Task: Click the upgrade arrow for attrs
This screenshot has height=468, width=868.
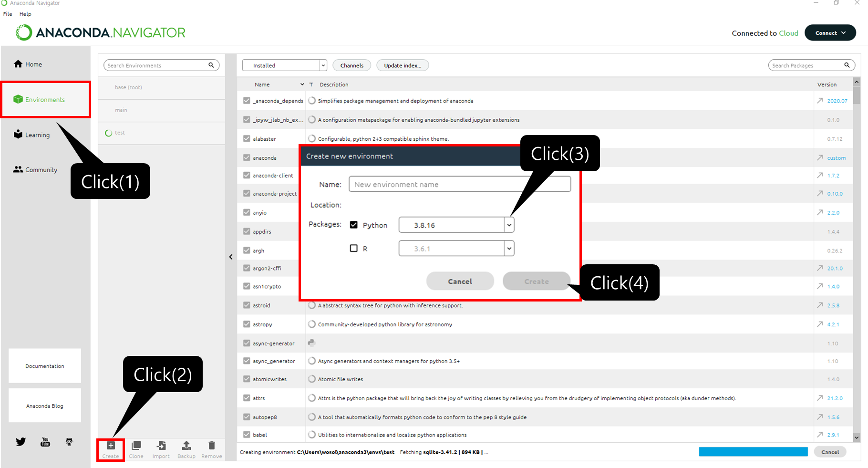Action: click(x=820, y=398)
